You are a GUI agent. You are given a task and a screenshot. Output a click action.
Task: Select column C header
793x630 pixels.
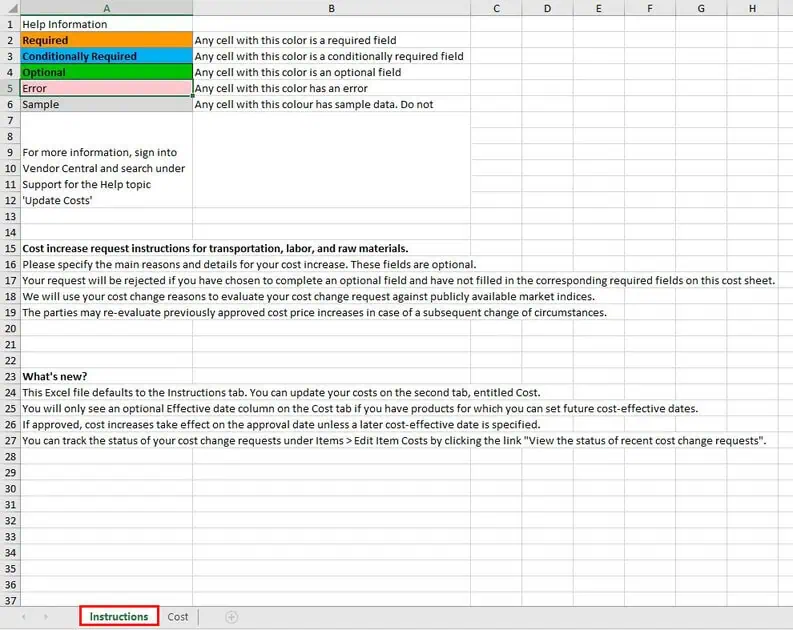click(496, 8)
